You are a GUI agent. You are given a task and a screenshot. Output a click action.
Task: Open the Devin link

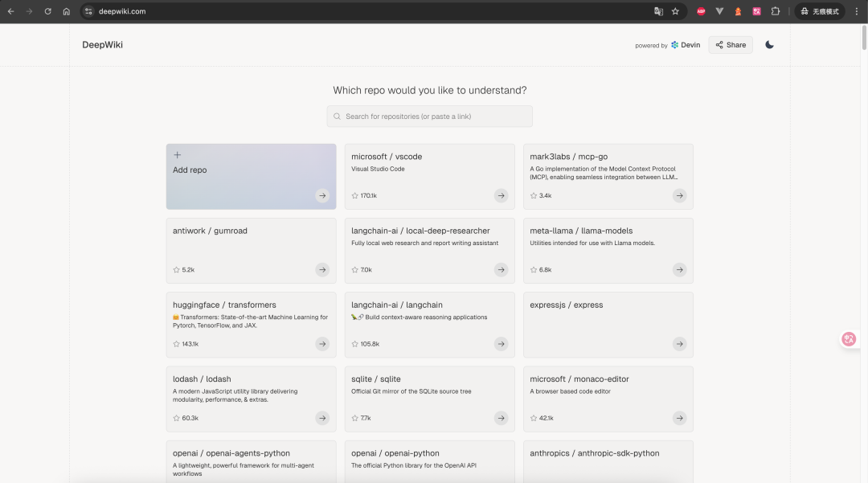(686, 45)
